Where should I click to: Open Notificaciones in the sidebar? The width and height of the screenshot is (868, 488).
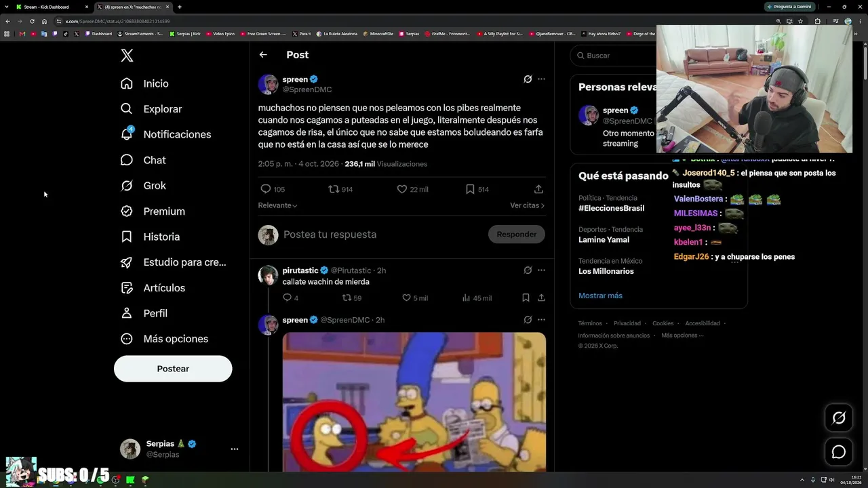pos(165,134)
